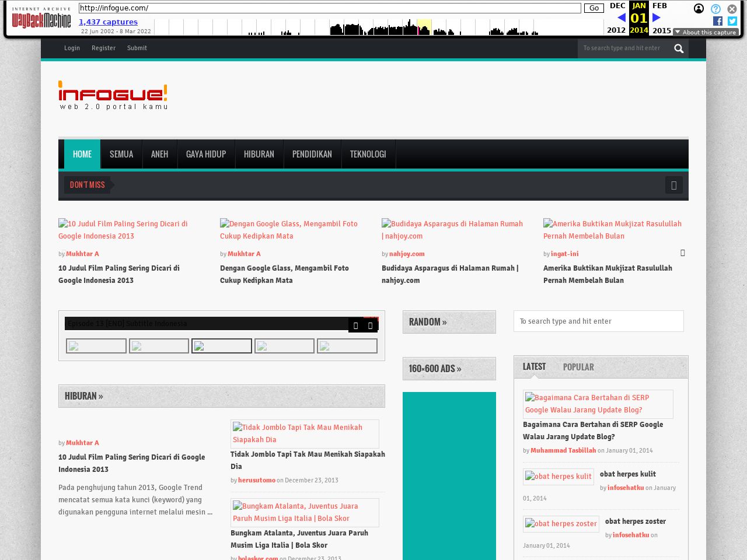Click the Infogue logo
Viewport: 747px width, 560px height.
coord(113,96)
